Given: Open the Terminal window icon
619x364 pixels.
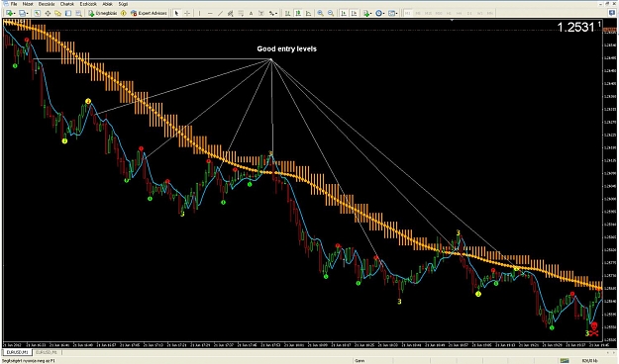Looking at the screenshot, I should (x=68, y=13).
